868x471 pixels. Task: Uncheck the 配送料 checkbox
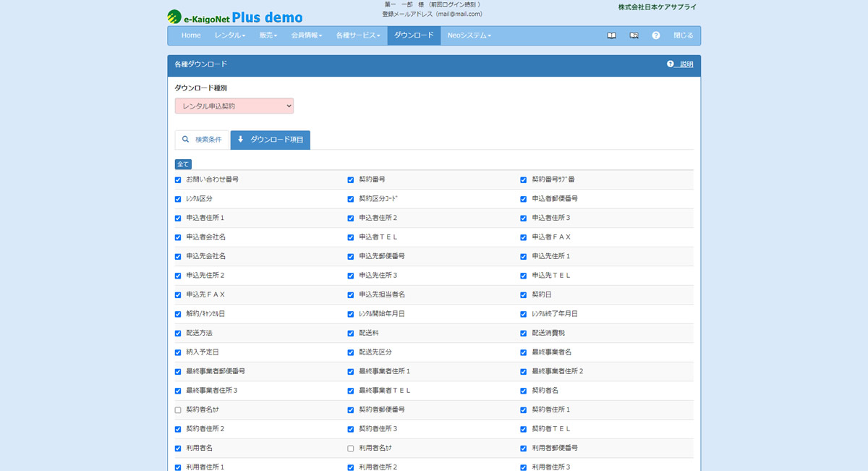click(x=351, y=334)
